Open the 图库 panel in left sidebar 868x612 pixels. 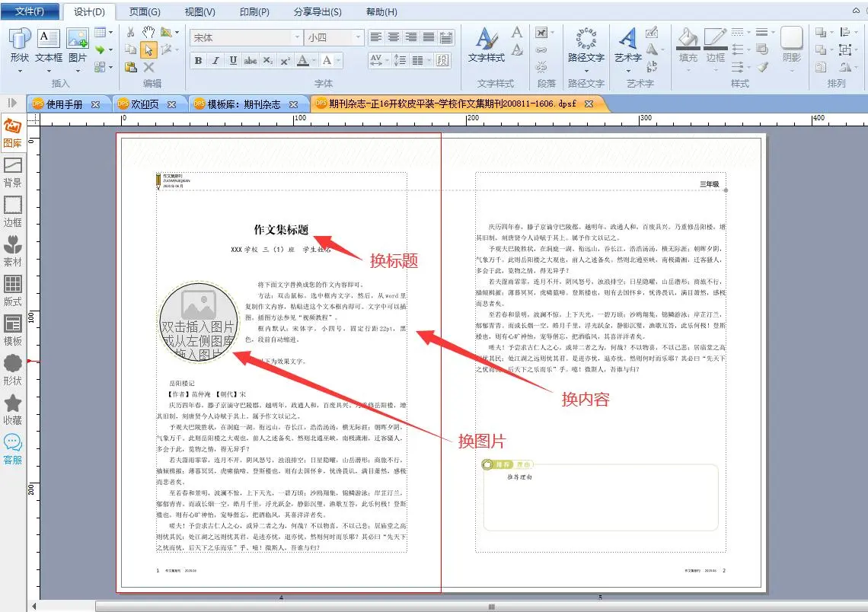click(13, 132)
